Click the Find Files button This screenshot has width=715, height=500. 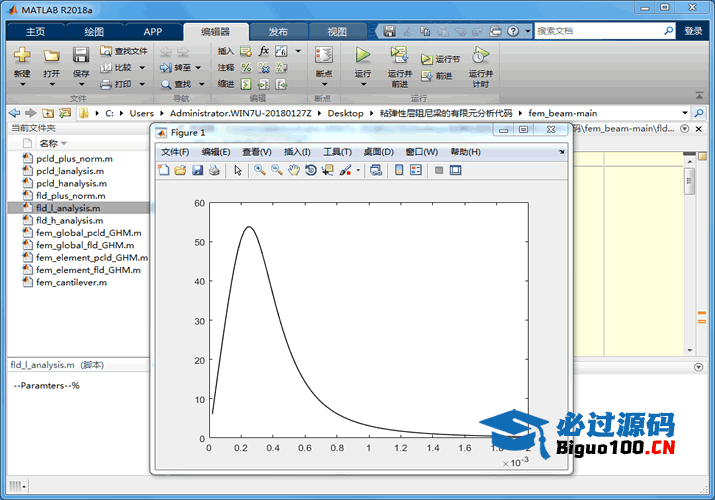[x=124, y=51]
